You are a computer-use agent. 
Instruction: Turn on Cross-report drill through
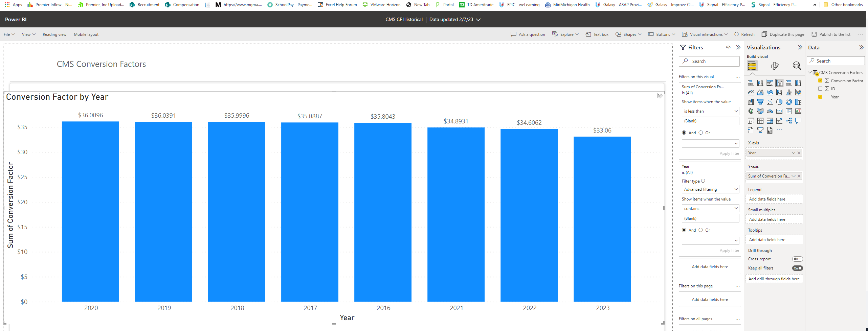pos(797,259)
